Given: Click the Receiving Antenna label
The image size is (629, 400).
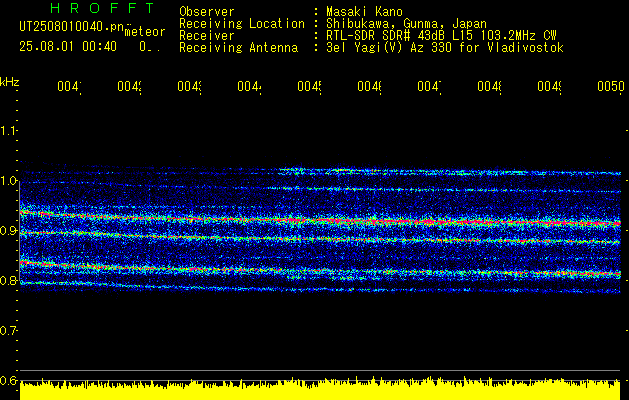Looking at the screenshot, I should (239, 47).
